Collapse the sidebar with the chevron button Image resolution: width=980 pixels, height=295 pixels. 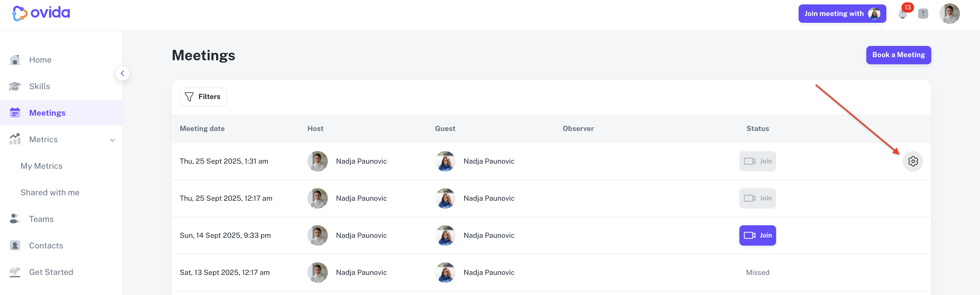122,73
